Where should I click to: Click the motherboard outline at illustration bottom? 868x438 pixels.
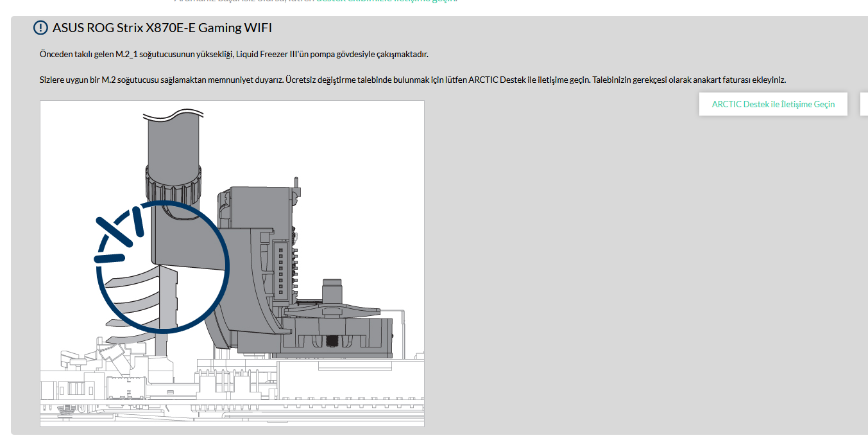point(232,392)
